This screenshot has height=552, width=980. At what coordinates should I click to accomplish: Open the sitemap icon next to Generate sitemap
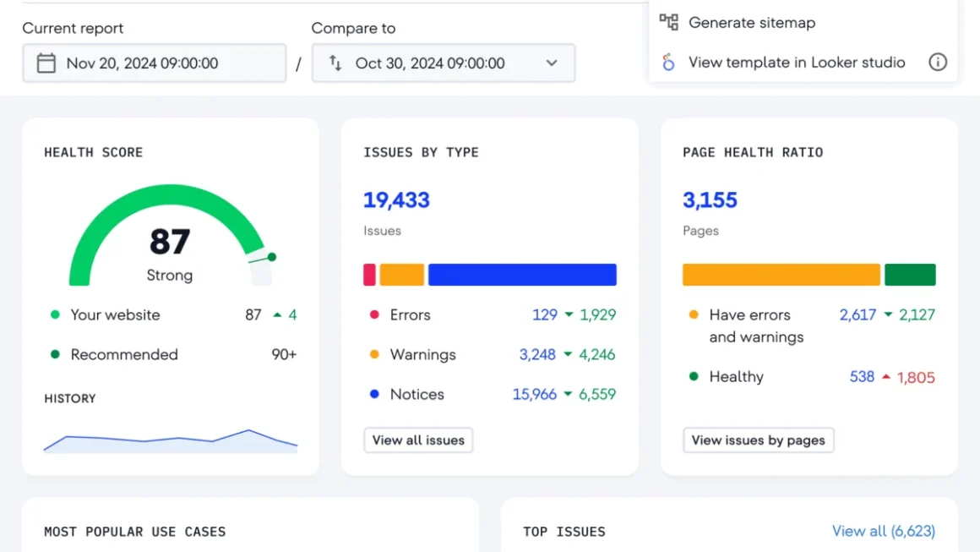[669, 23]
